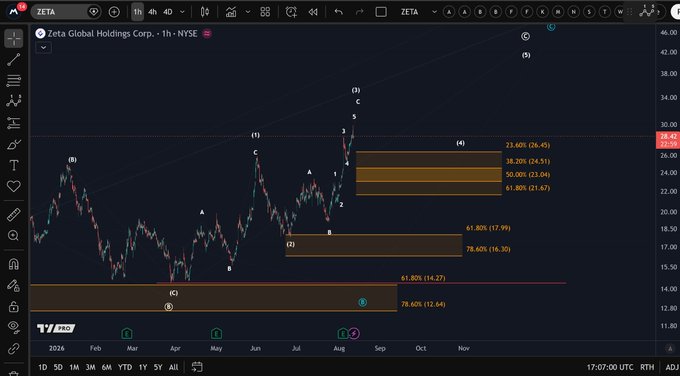Open the Go to date calendar

click(197, 367)
